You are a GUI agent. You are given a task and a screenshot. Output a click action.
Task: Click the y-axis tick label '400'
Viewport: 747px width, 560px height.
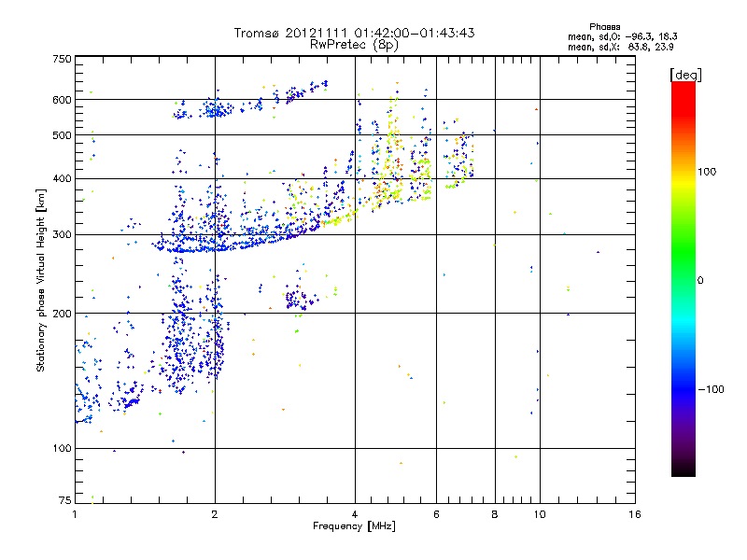[62, 178]
